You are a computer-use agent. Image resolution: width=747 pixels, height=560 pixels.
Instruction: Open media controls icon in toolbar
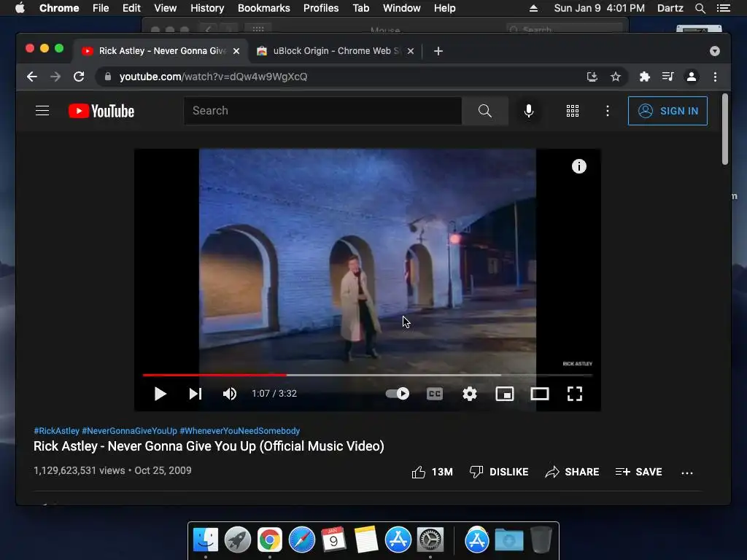point(668,77)
